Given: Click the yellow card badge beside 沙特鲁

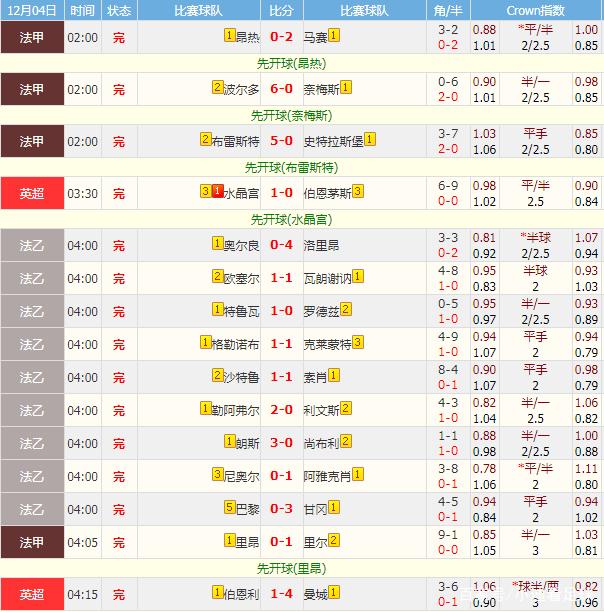Looking at the screenshot, I should [x=217, y=375].
